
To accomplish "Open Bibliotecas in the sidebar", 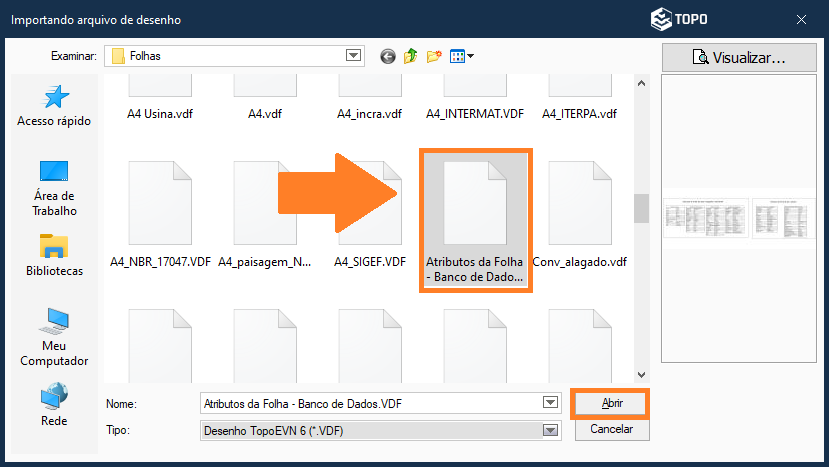I will [54, 255].
